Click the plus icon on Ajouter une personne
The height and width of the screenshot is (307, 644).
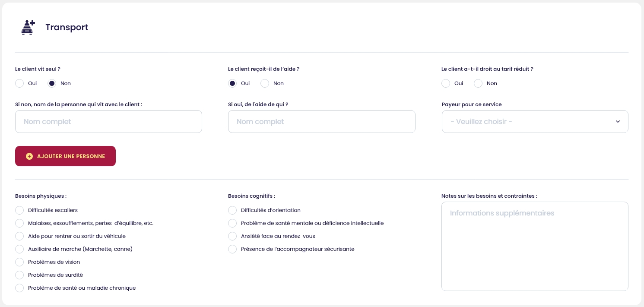(29, 156)
